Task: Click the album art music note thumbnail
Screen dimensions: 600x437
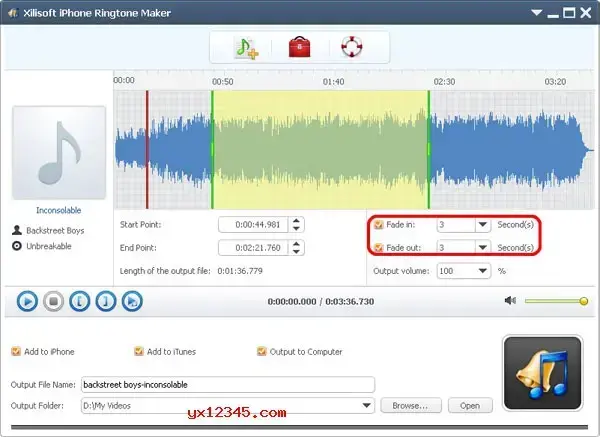Action: [59, 153]
